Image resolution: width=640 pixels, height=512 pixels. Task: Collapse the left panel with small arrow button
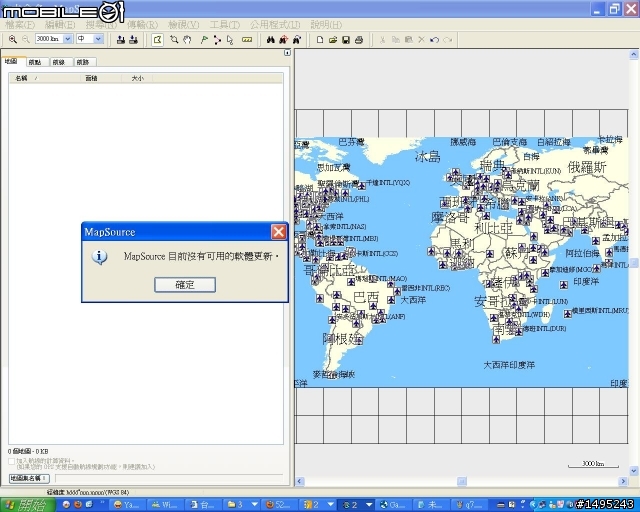287,53
